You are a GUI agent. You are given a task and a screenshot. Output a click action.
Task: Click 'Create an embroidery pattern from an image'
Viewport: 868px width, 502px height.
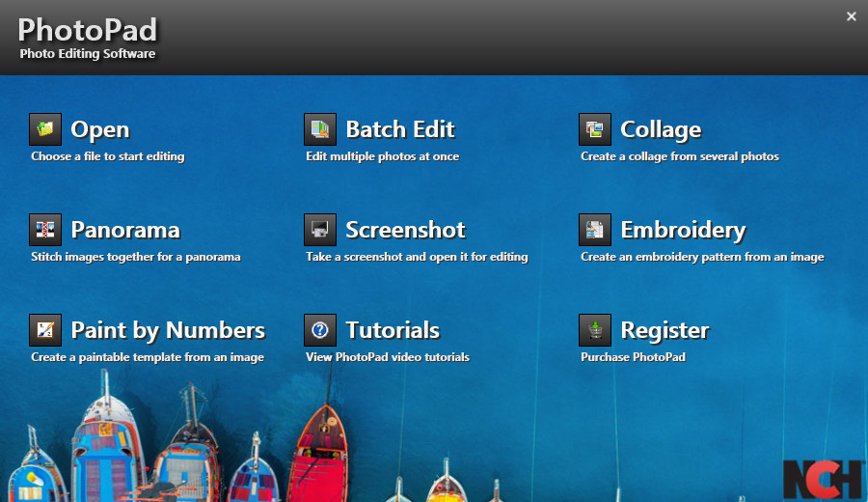click(702, 257)
